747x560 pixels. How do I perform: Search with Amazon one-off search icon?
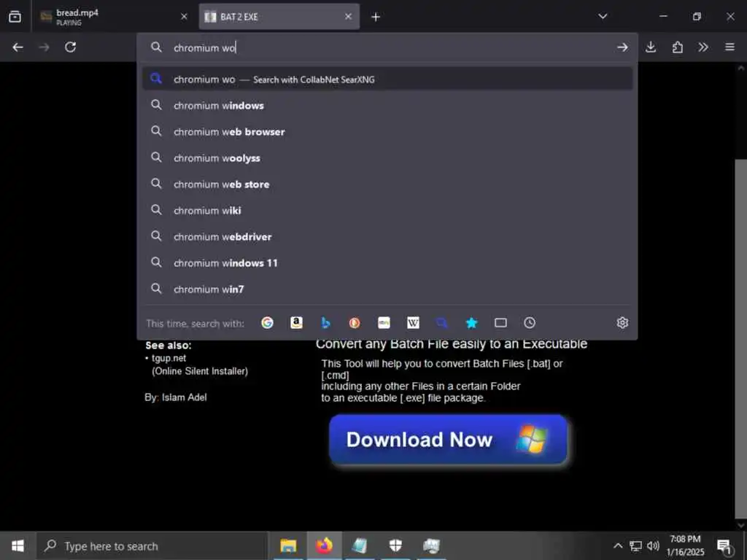click(x=296, y=323)
